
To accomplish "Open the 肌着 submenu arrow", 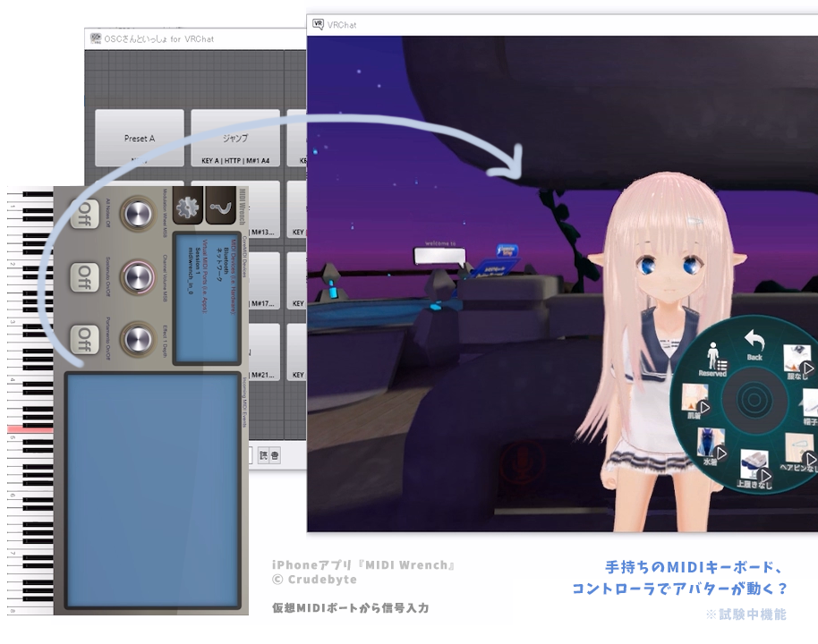I will coord(703,406).
